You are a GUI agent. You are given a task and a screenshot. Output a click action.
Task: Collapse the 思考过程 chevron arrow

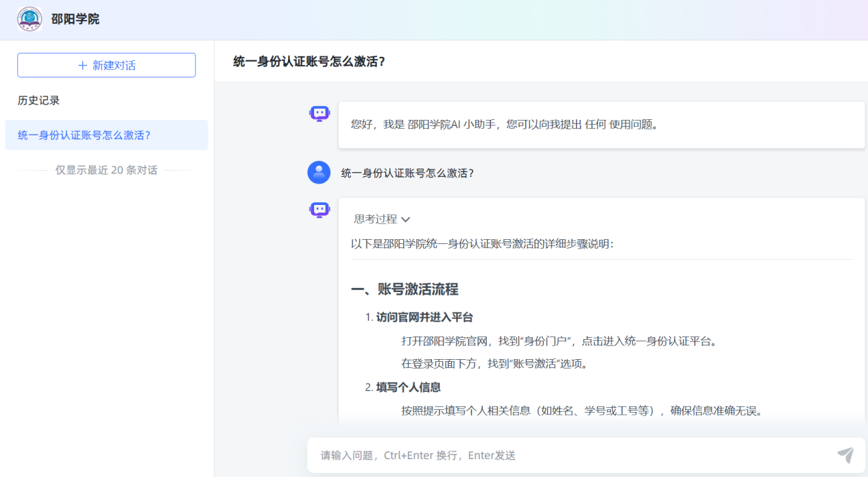pos(405,219)
